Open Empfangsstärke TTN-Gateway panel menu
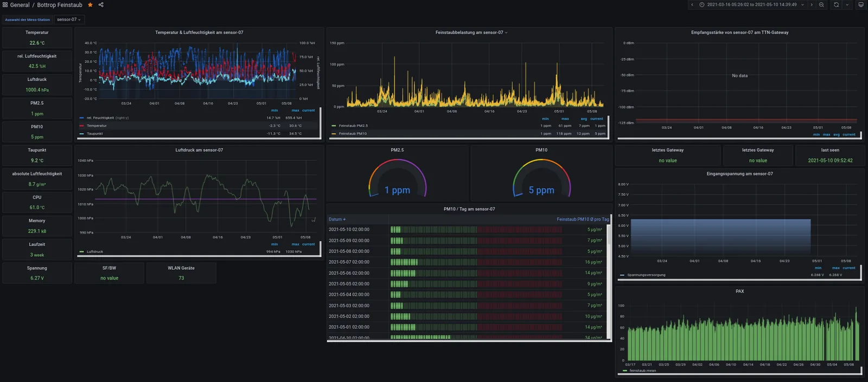 [739, 33]
